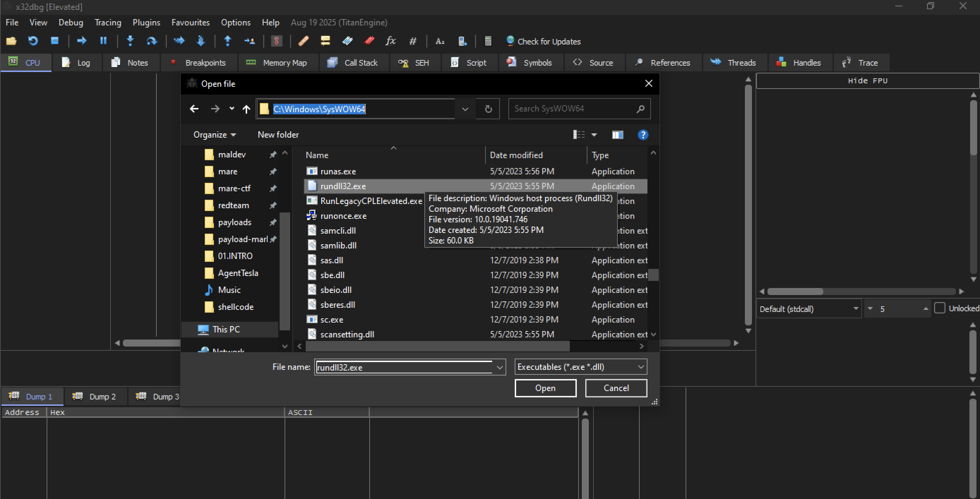This screenshot has width=980, height=499.
Task: Open Executables file type filter dropdown
Action: (x=580, y=367)
